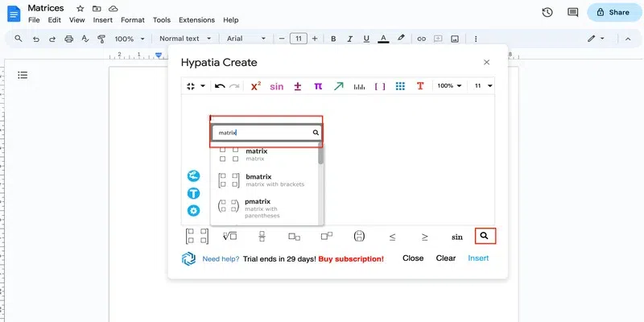Collapse the menus with chevron-up
The height and width of the screenshot is (322, 644).
(x=628, y=39)
